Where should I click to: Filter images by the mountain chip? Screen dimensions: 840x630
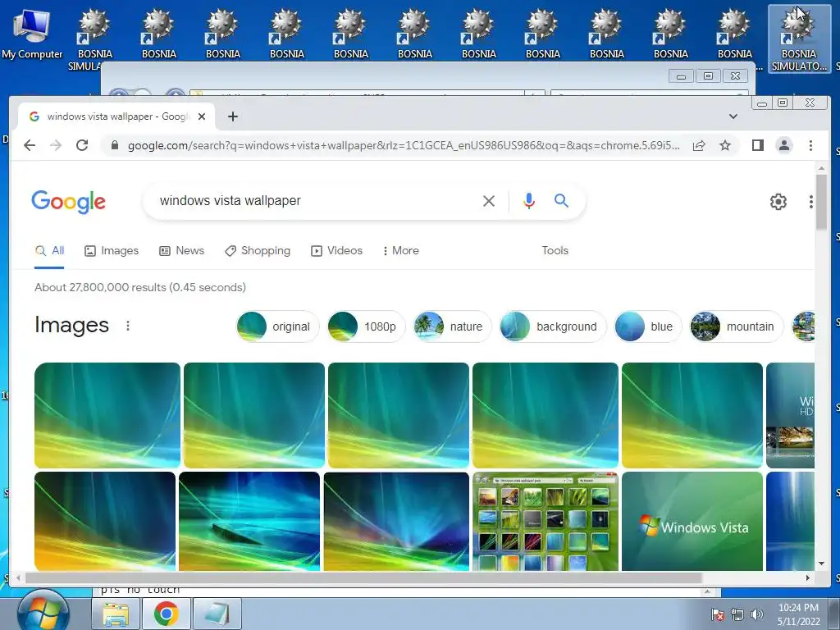pyautogui.click(x=736, y=326)
